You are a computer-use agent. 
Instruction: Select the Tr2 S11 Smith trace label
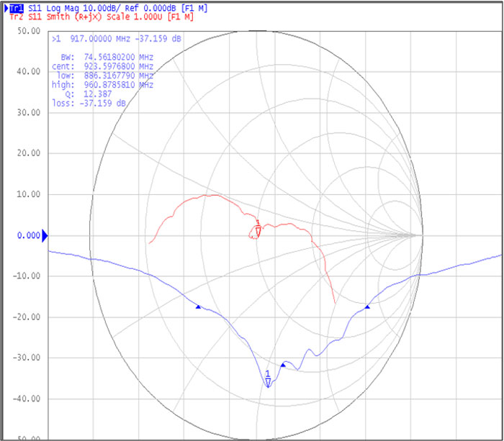coord(102,17)
